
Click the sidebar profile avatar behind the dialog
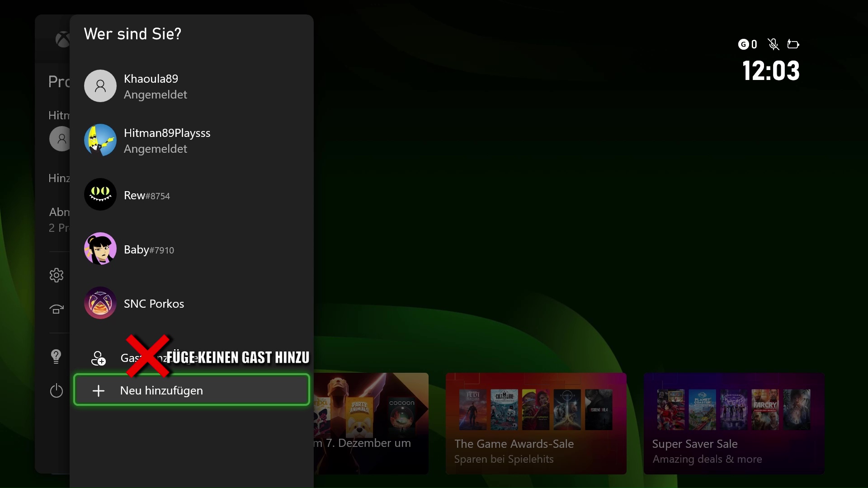pyautogui.click(x=60, y=139)
